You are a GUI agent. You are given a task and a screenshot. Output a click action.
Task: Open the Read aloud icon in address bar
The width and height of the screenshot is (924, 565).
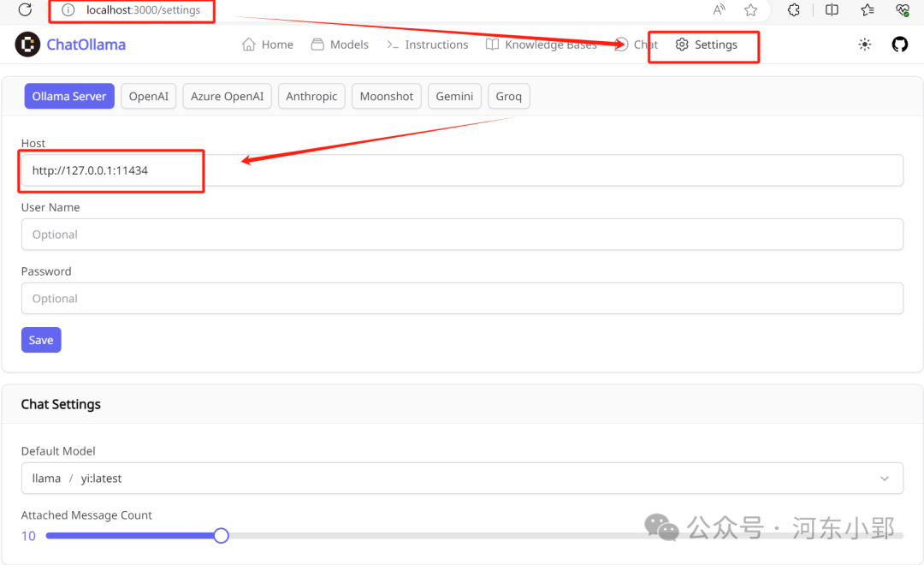[719, 9]
